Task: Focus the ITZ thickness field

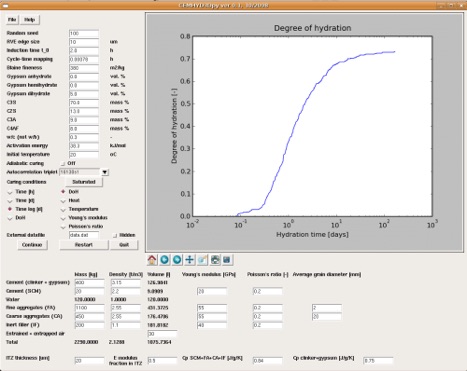Action: click(x=89, y=361)
